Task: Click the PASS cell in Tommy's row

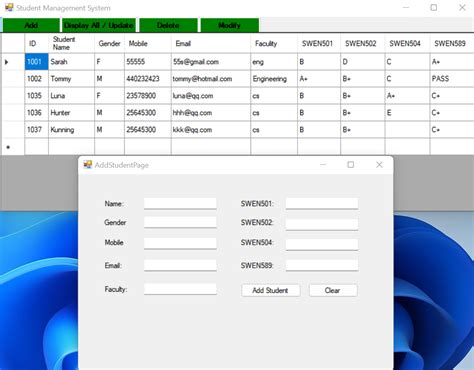Action: click(452, 79)
